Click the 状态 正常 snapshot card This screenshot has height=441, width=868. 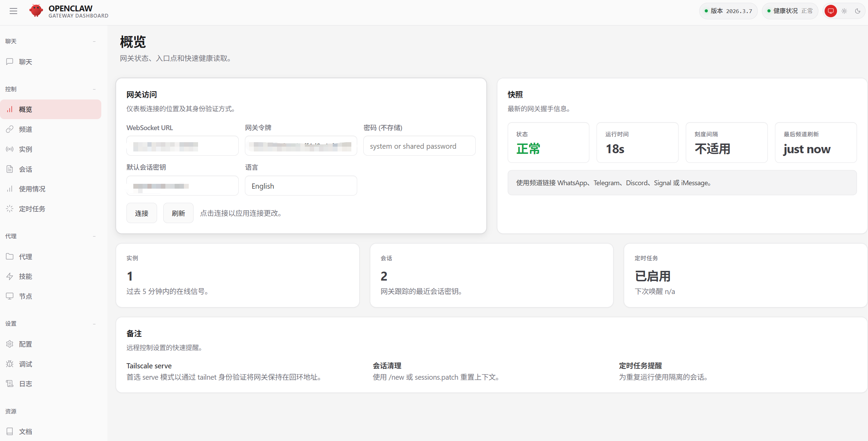pos(548,143)
